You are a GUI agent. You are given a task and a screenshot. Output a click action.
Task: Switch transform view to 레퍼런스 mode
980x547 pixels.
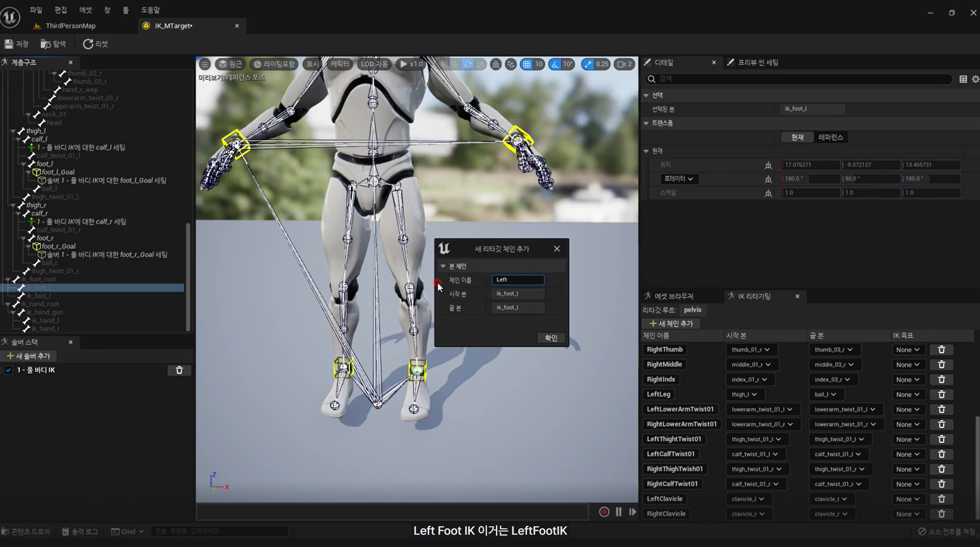[x=830, y=137]
